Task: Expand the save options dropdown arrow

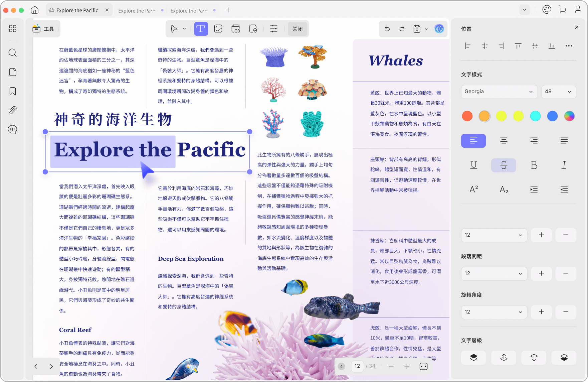Action: pyautogui.click(x=426, y=29)
